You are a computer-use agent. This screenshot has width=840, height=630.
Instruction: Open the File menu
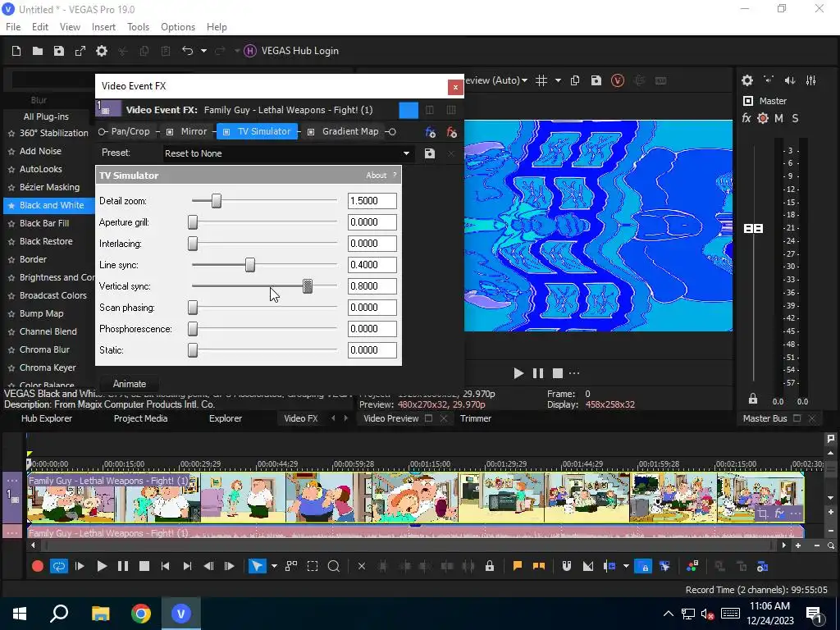(13, 27)
